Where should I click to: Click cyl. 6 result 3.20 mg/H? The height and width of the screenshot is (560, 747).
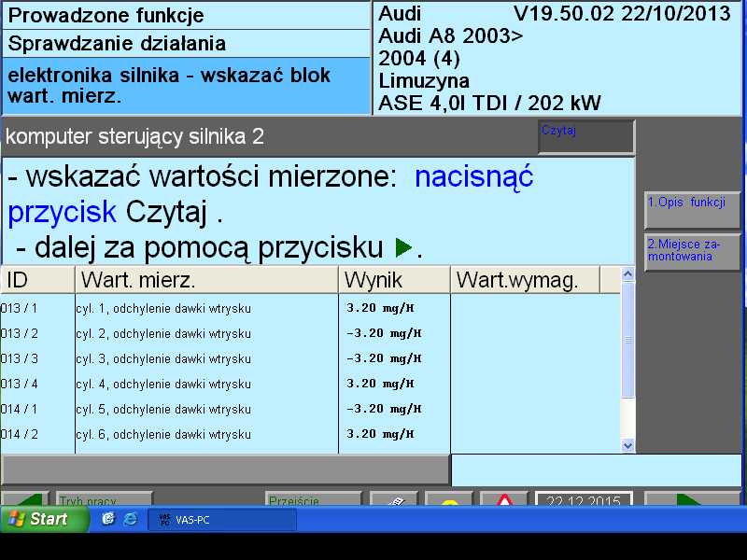[x=380, y=435]
